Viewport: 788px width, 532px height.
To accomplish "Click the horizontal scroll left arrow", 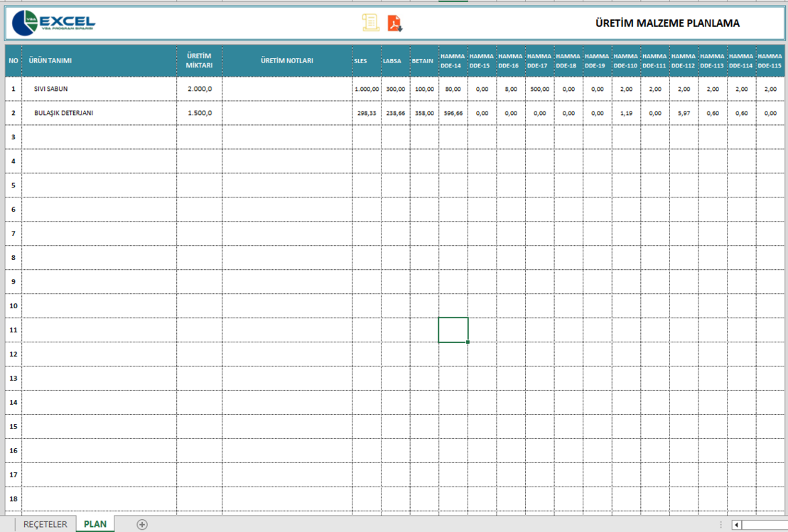I will [x=736, y=525].
